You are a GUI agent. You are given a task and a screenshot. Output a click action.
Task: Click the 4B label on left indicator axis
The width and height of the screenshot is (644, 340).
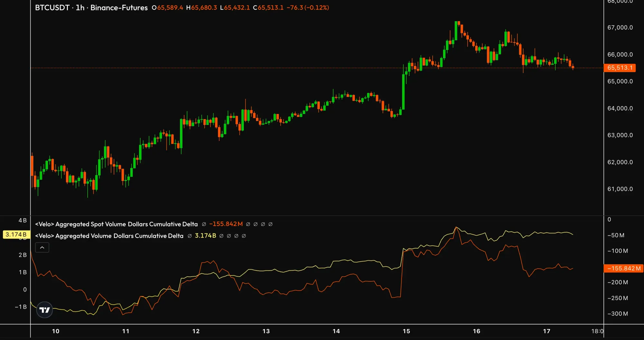click(x=23, y=221)
